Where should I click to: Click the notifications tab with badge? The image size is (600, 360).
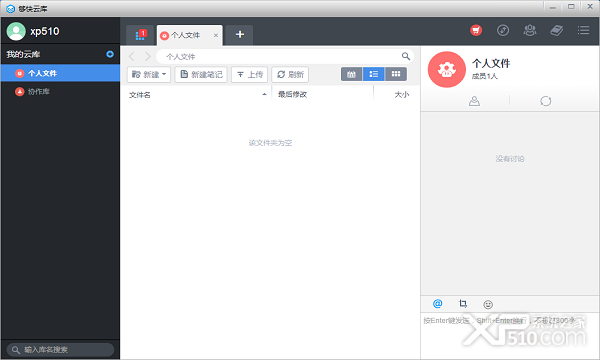pos(140,35)
